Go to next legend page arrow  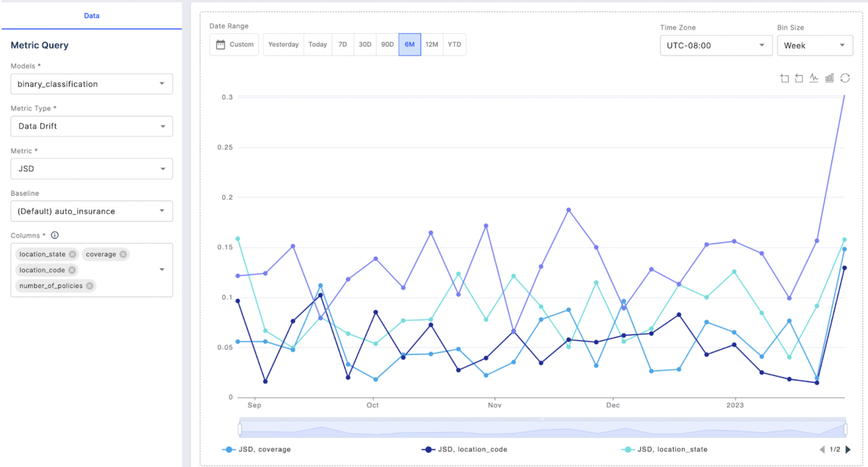[848, 449]
